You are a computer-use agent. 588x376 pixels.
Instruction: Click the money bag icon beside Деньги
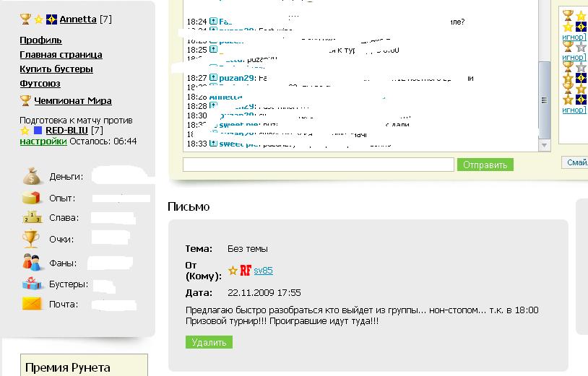(x=33, y=176)
